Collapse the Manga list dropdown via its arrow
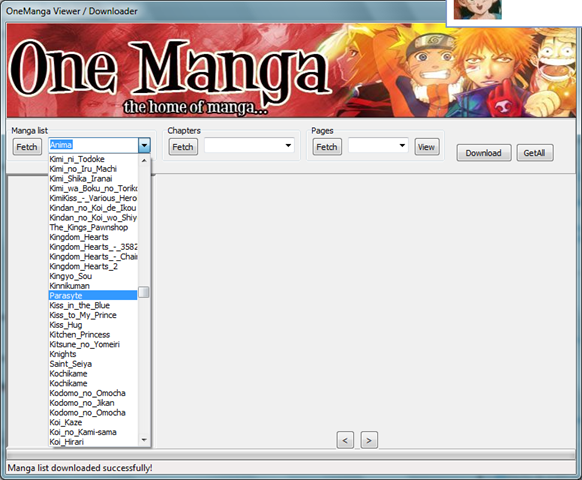Viewport: 582px width, 480px height. [x=144, y=145]
